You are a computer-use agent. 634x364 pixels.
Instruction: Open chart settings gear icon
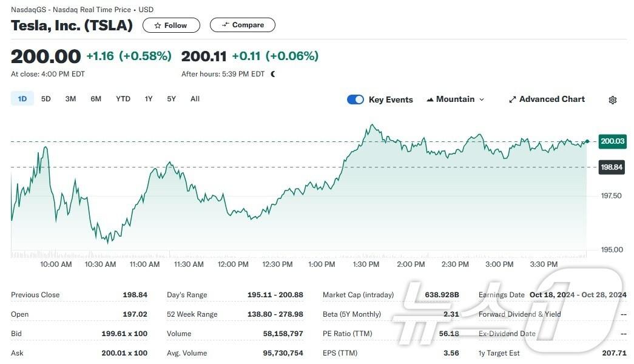(x=612, y=100)
